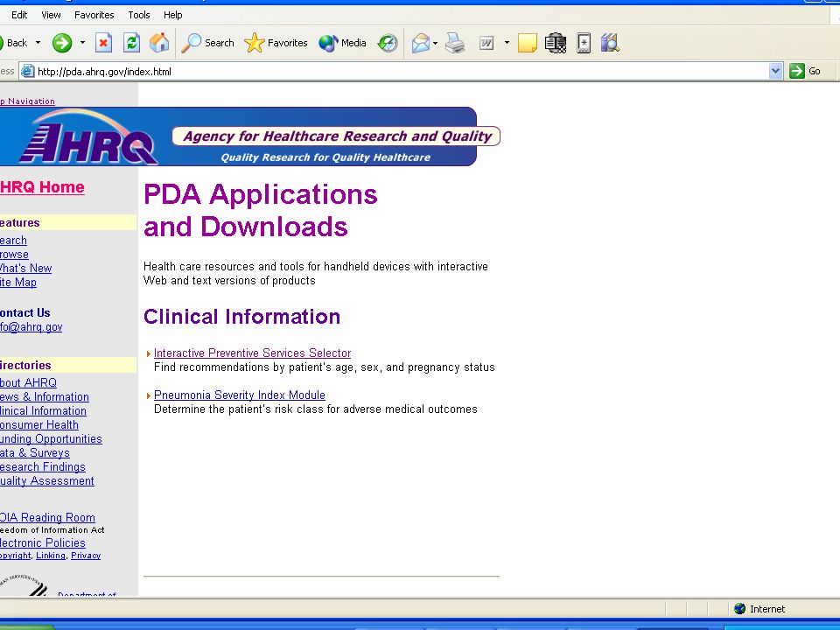Open the Mail dropdown arrow
The image size is (840, 630).
435,43
